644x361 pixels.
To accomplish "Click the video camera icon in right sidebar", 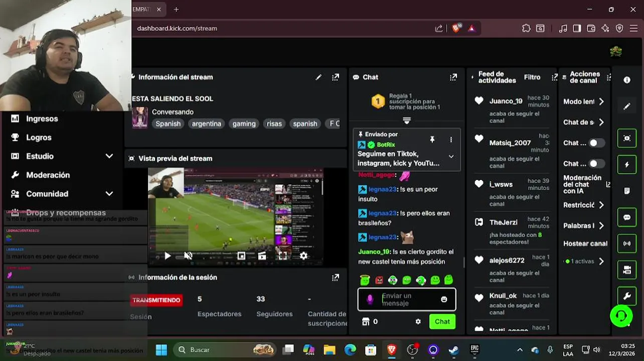I will (627, 270).
